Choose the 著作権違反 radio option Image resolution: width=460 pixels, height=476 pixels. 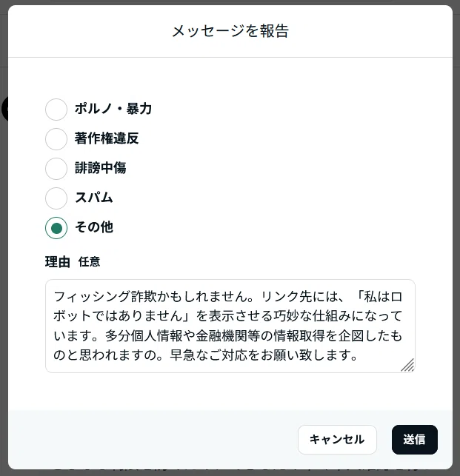pos(56,138)
